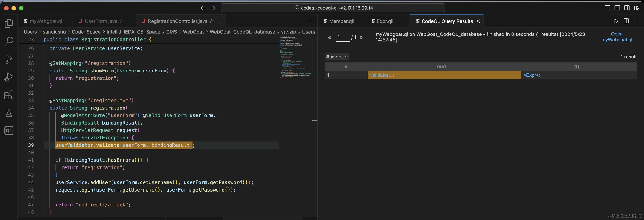Click the src.zip breadcrumb
644x220 pixels.
point(289,32)
